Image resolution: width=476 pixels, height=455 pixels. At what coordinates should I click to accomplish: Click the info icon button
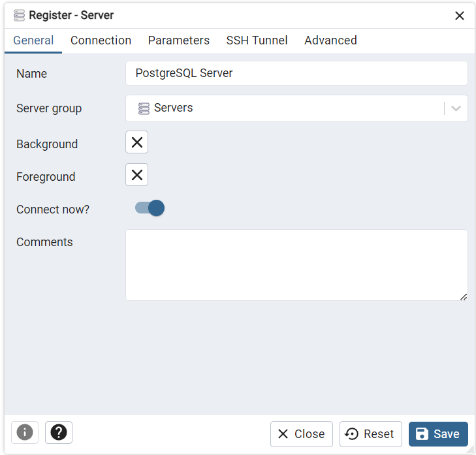(25, 432)
